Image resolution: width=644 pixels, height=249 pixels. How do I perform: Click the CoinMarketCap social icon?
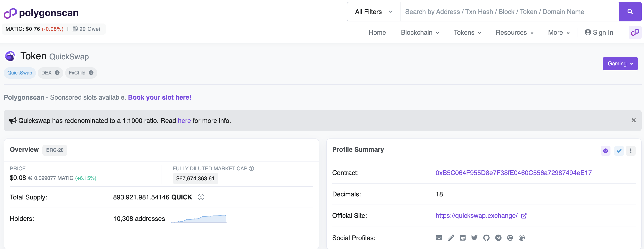[510, 238]
